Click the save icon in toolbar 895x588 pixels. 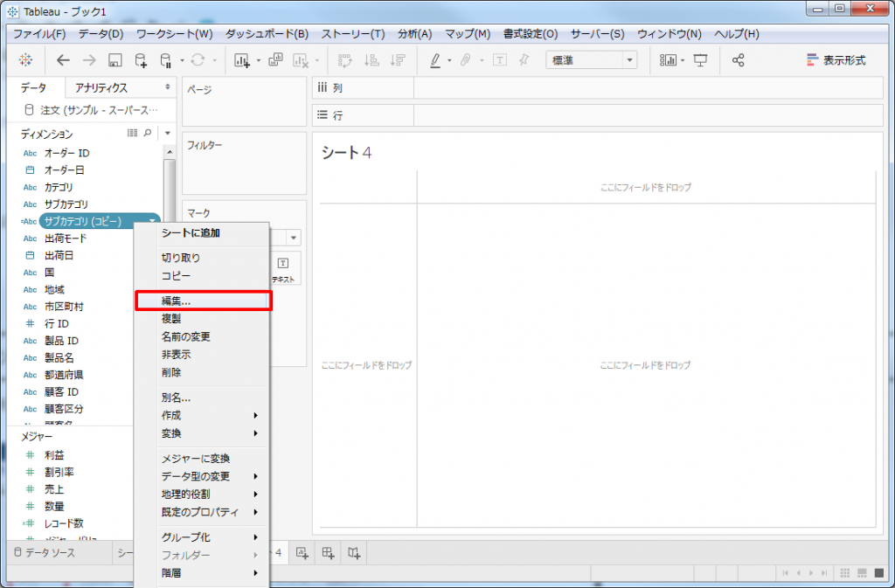point(114,60)
